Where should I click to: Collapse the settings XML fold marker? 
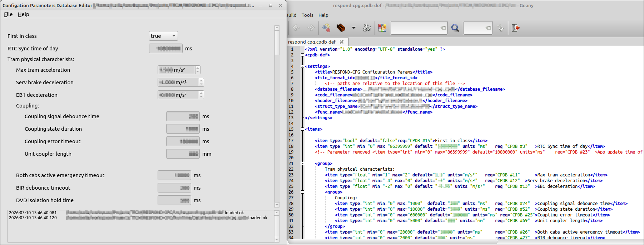(302, 66)
